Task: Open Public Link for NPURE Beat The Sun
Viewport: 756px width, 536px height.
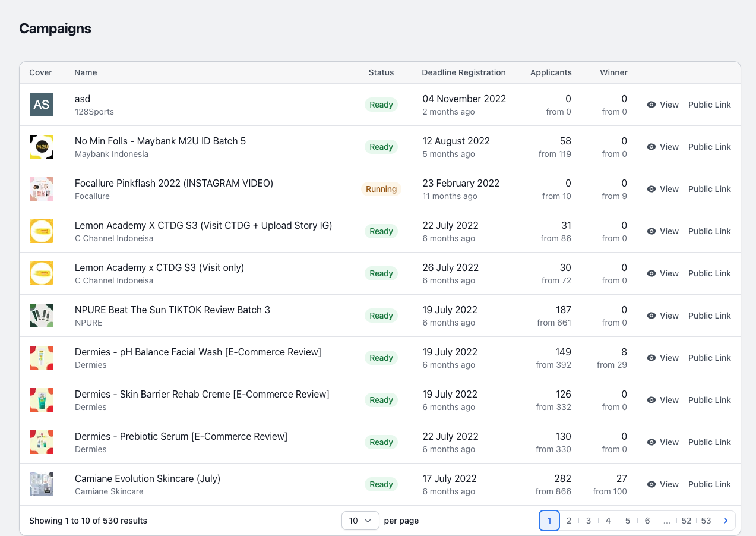Action: pyautogui.click(x=710, y=316)
